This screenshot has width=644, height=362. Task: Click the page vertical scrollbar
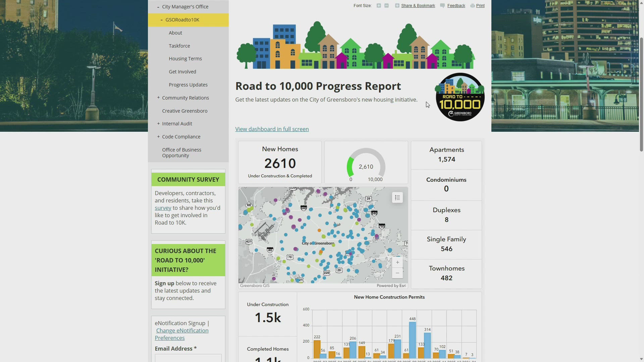tap(641, 94)
